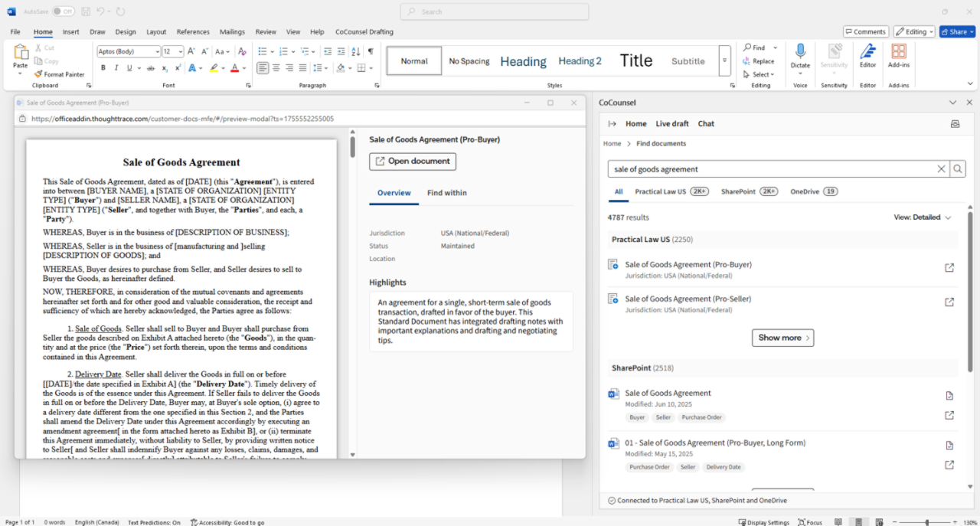Click the search magnifier in CoCounsel
The image size is (980, 526).
coord(959,169)
